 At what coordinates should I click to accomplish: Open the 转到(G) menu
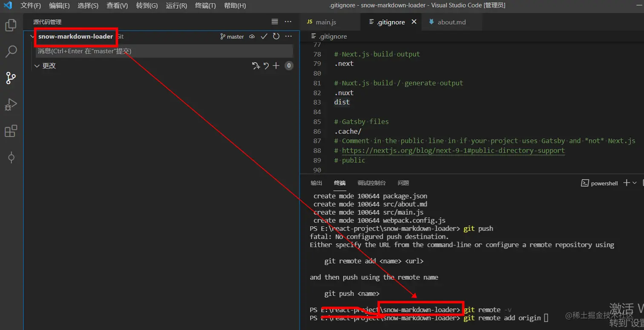147,6
